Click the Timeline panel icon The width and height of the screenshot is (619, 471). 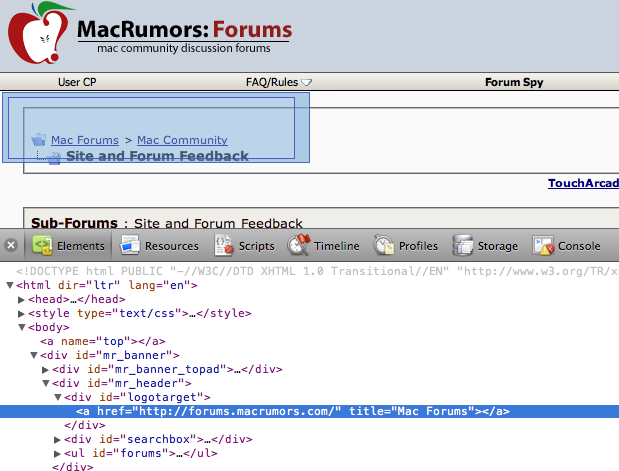click(x=299, y=245)
